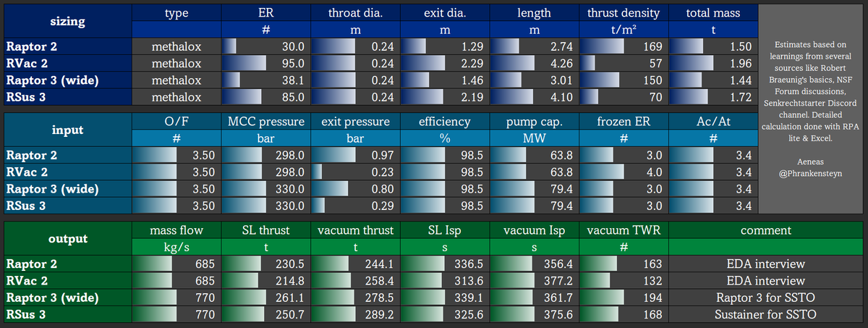Select the 'sizing' section header cell
Image resolution: width=868 pixels, height=328 pixels.
pyautogui.click(x=67, y=21)
